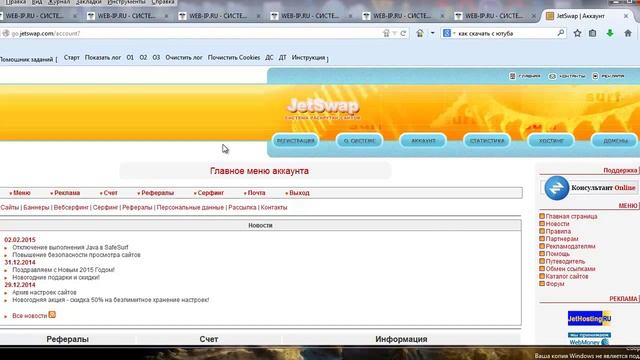The width and height of the screenshot is (640, 360).
Task: Click the JetSwap logo
Action: tap(323, 109)
